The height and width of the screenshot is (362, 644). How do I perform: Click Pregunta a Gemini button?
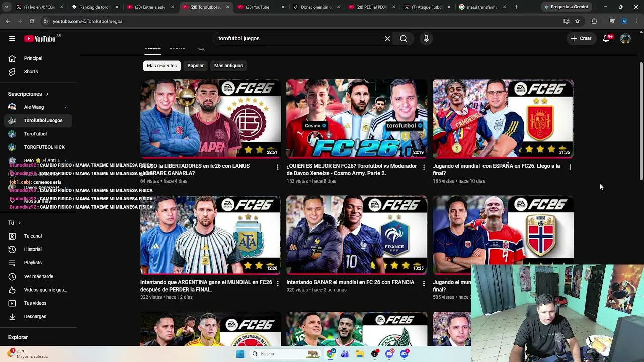point(566,7)
